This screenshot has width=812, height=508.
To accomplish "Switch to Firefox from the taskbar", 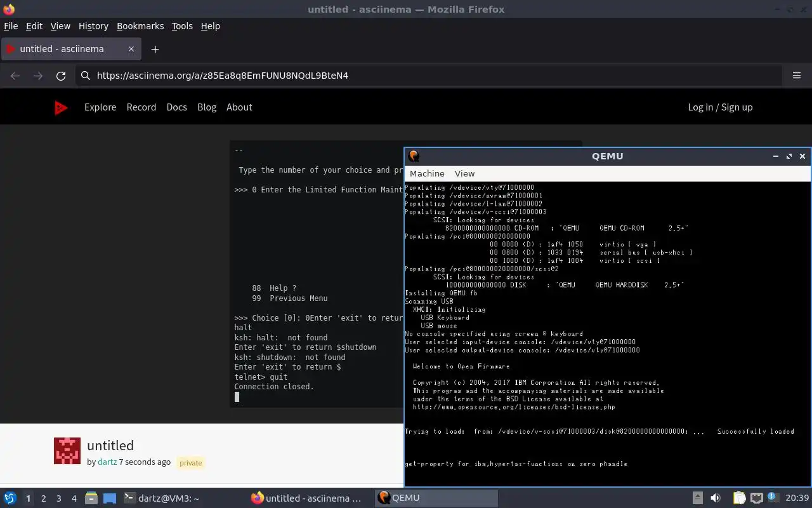I will click(310, 498).
